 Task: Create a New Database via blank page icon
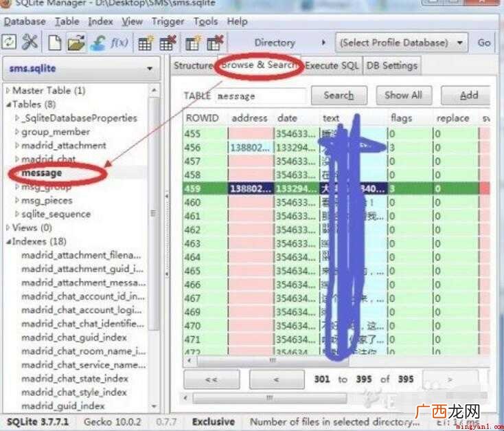pyautogui.click(x=55, y=43)
